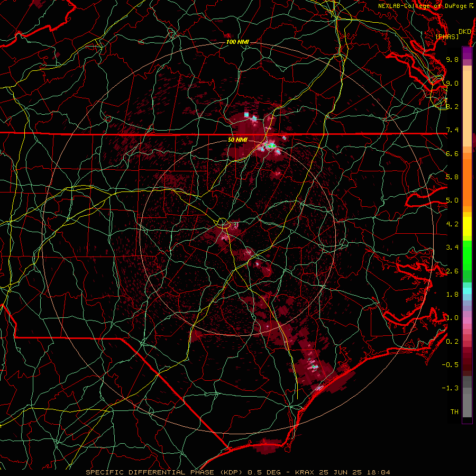Select the 6.6 value on the color scale
476x476 pixels.
(452, 153)
